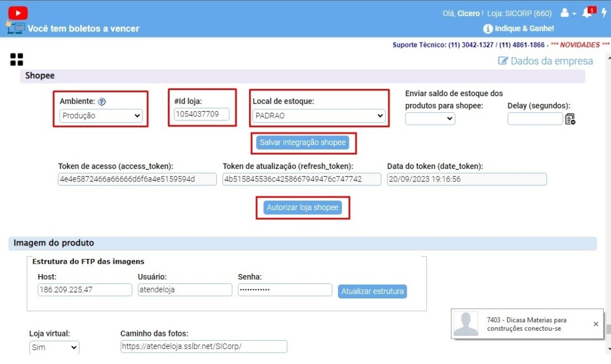Open the Local de estoque dropdown

tap(319, 116)
